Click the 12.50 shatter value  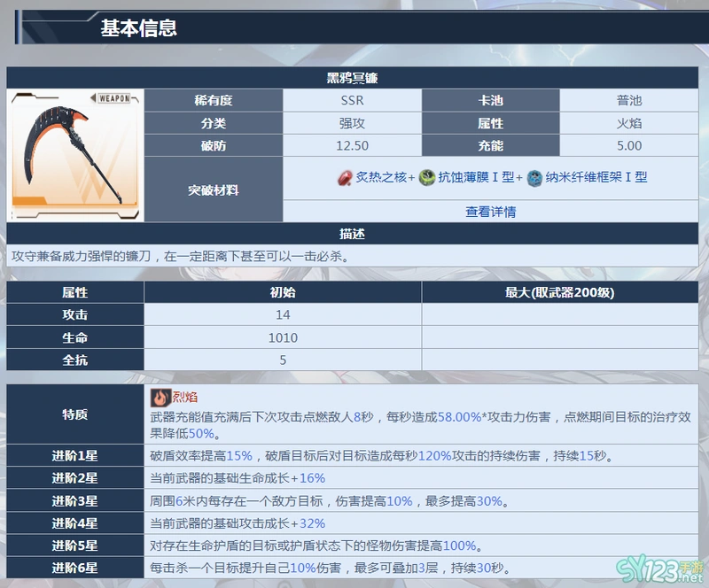click(x=352, y=145)
